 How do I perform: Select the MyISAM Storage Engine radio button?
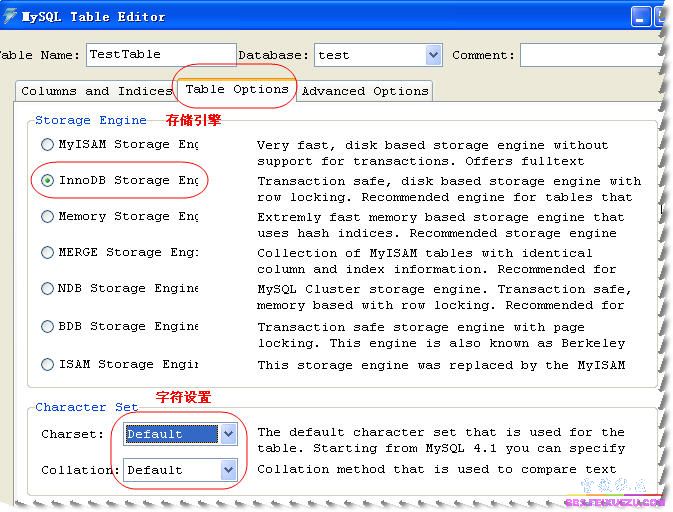[x=47, y=144]
